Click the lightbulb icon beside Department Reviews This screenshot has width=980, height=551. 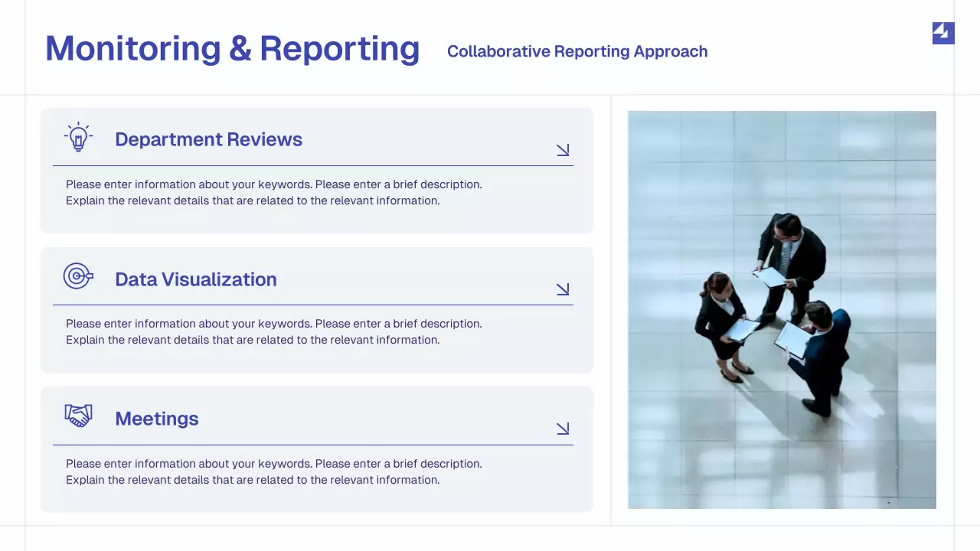78,135
